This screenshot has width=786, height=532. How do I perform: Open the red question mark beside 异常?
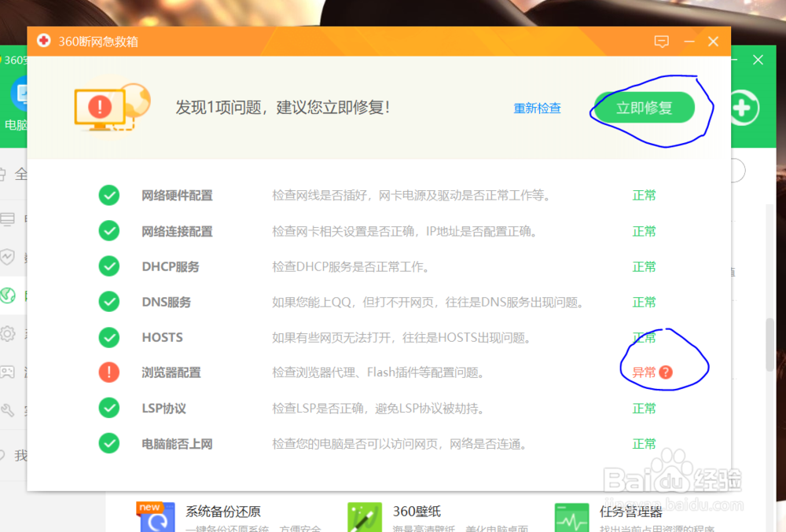(666, 372)
